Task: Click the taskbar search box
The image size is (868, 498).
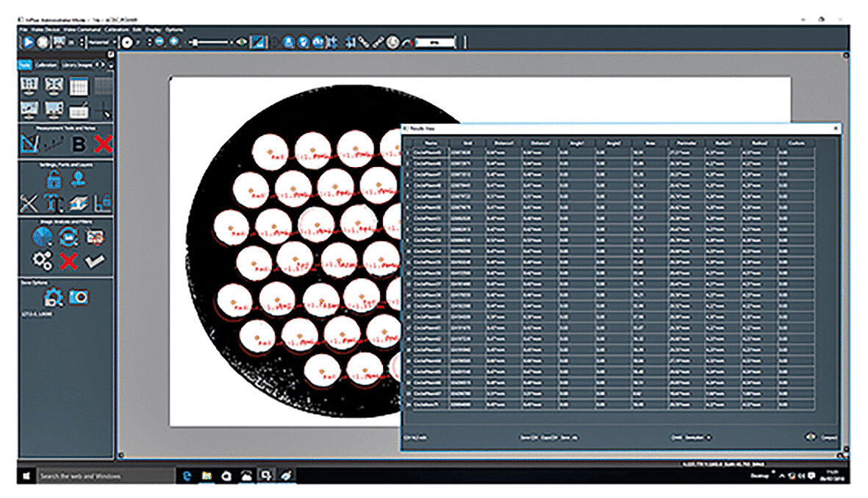Action: tap(105, 476)
